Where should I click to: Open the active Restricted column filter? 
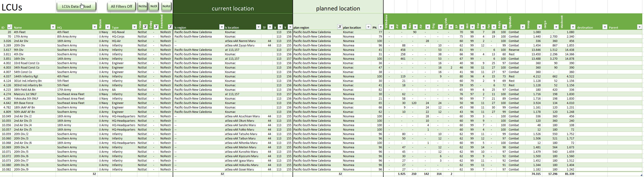pos(170,27)
